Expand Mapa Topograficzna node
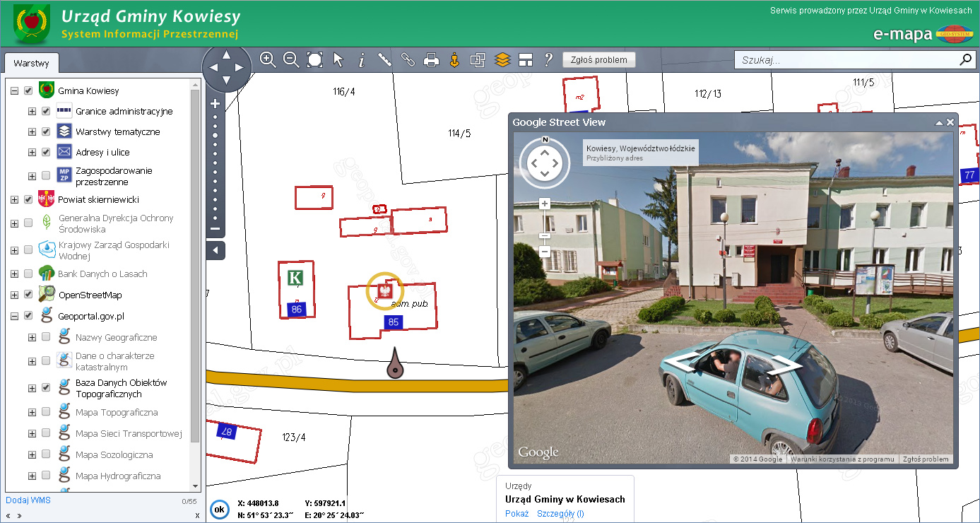 click(32, 412)
